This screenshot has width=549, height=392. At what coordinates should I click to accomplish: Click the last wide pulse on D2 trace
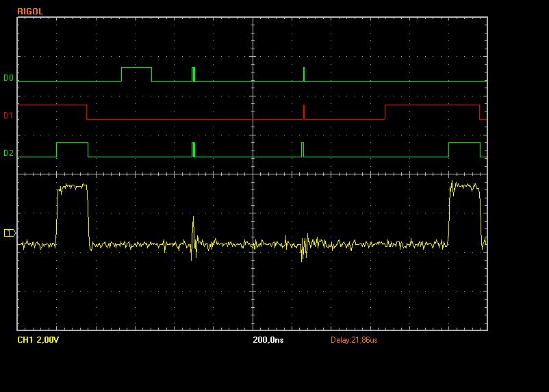click(464, 144)
